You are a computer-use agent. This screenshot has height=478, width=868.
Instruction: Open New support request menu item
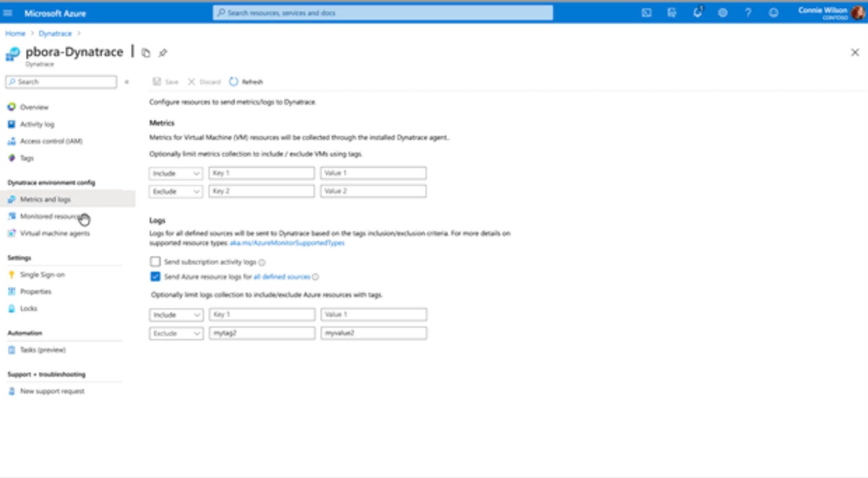pos(52,391)
